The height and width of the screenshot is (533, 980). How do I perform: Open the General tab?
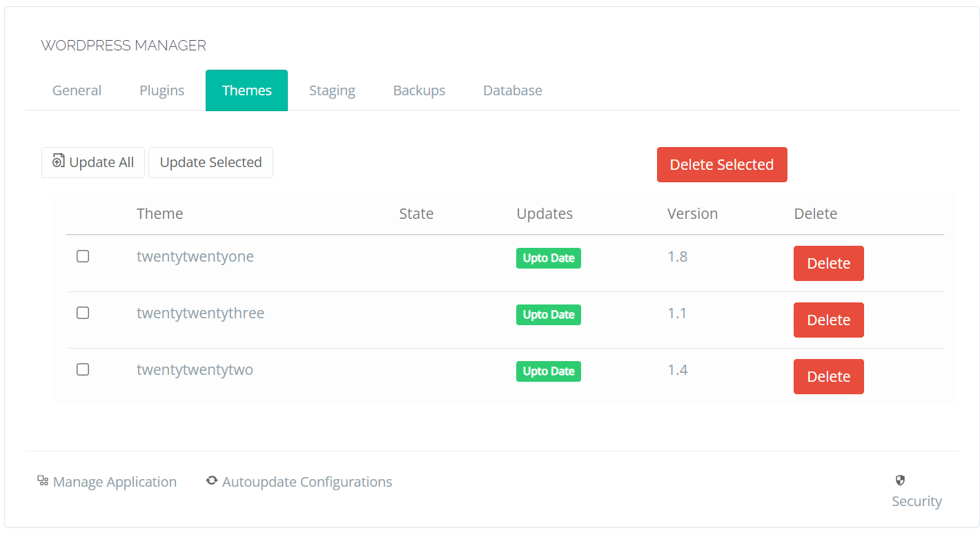(77, 90)
